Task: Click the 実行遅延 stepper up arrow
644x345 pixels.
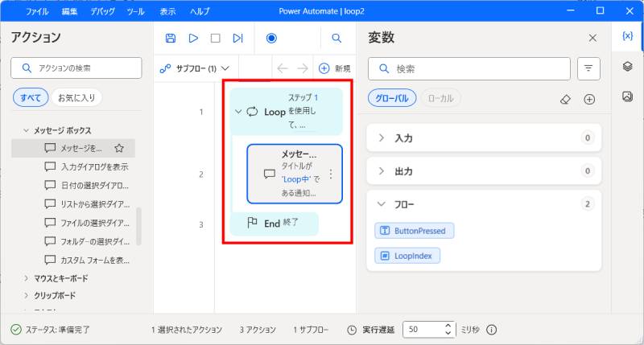Action: 448,326
